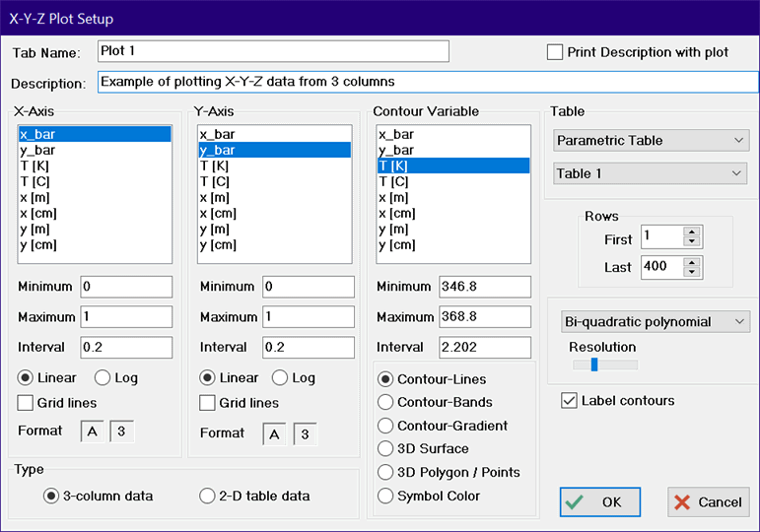This screenshot has width=760, height=532.
Task: Expand the Table 1 dropdown
Action: (x=651, y=174)
